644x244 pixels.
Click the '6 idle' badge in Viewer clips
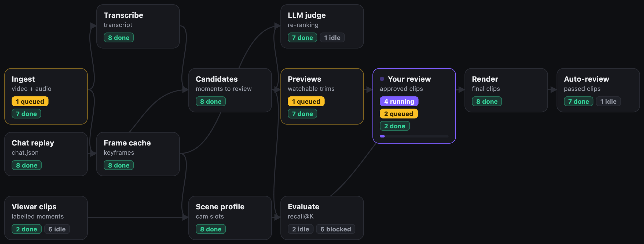57,229
